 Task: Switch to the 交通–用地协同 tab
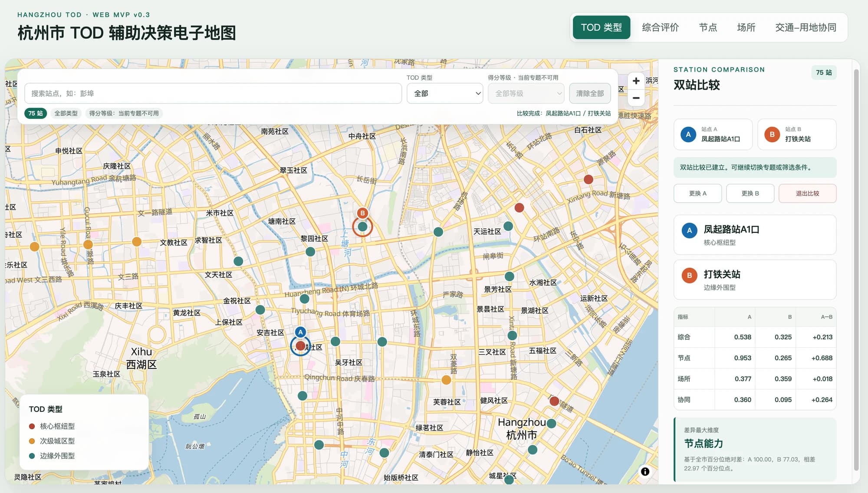806,27
